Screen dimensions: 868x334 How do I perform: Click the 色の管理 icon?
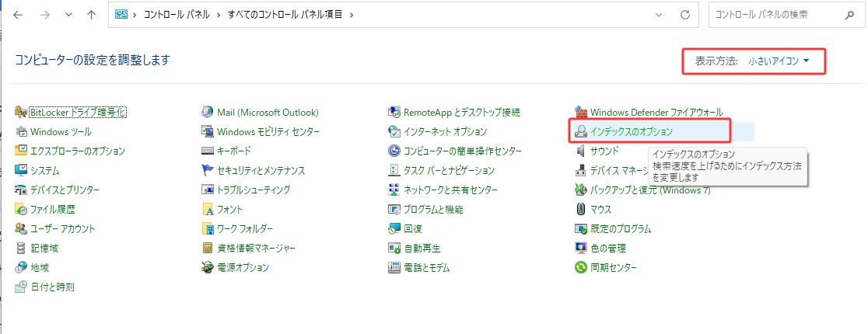pos(581,249)
